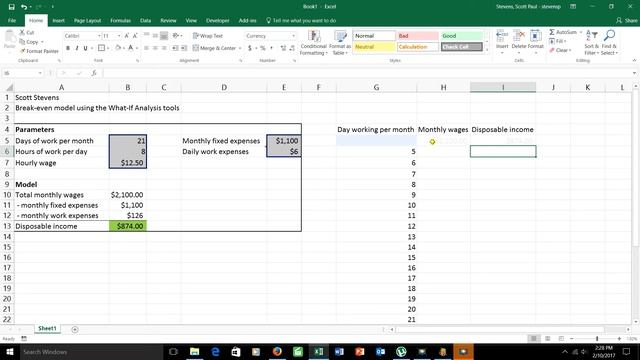Screen dimensions: 640x360
Task: Click the Windows Start button
Action: (10, 351)
